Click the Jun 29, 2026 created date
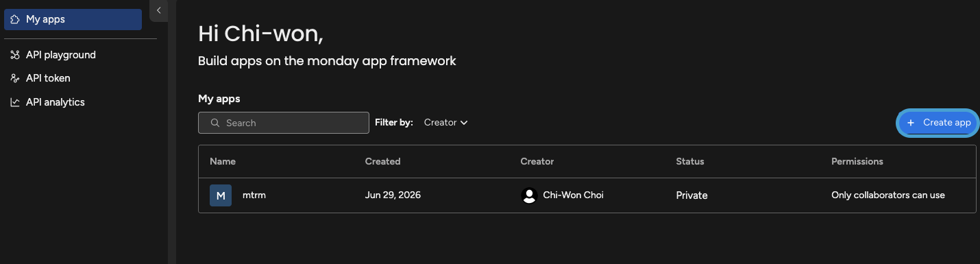Viewport: 980px width, 264px height. (x=393, y=195)
